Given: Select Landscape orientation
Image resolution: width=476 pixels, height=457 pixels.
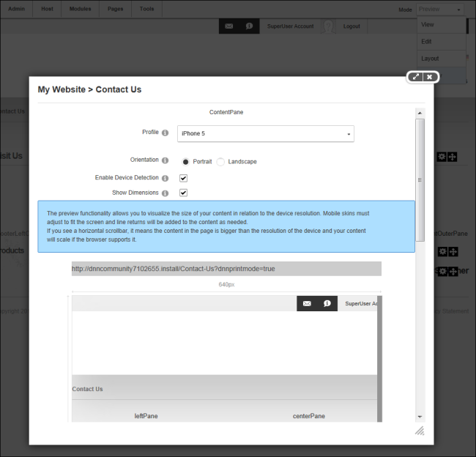Looking at the screenshot, I should click(x=220, y=162).
